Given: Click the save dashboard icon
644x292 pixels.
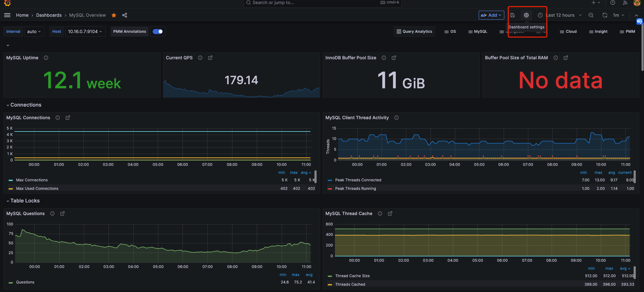Looking at the screenshot, I should [x=512, y=15].
